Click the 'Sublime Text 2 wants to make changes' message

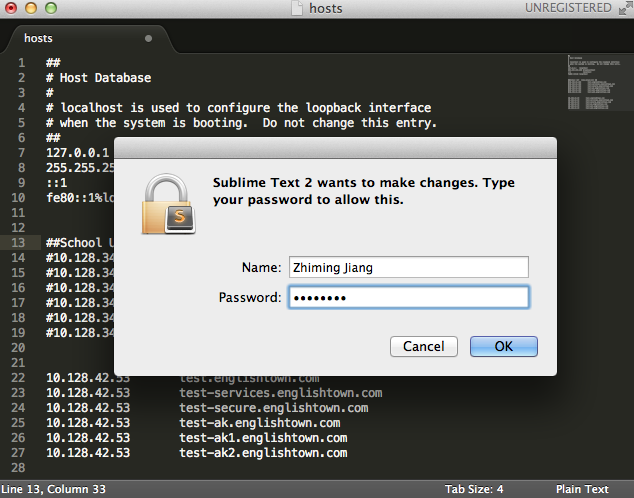[364, 191]
